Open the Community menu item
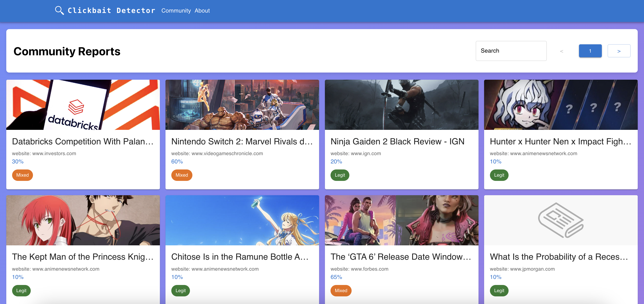 point(176,11)
